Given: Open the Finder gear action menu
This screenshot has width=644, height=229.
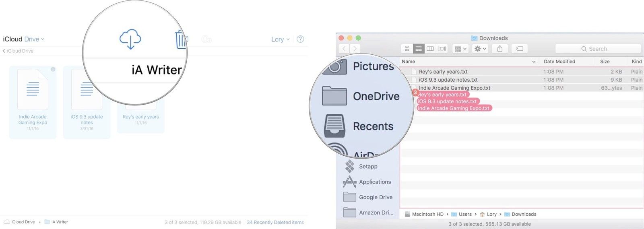Looking at the screenshot, I should pos(480,49).
